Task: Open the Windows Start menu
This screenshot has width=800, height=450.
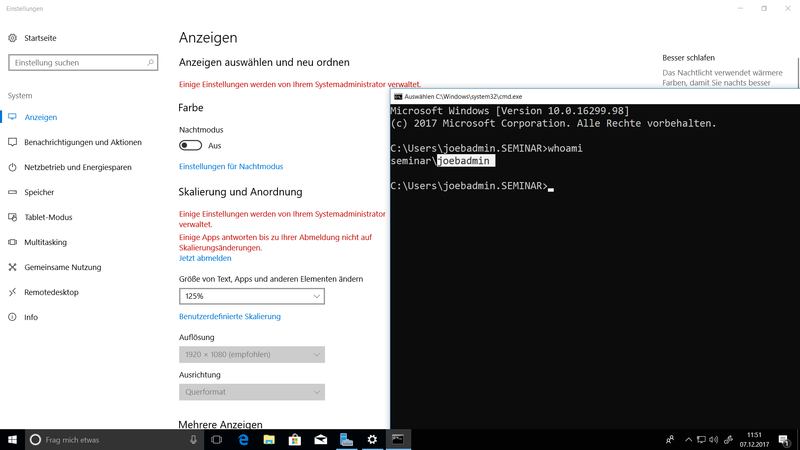Action: 12,439
